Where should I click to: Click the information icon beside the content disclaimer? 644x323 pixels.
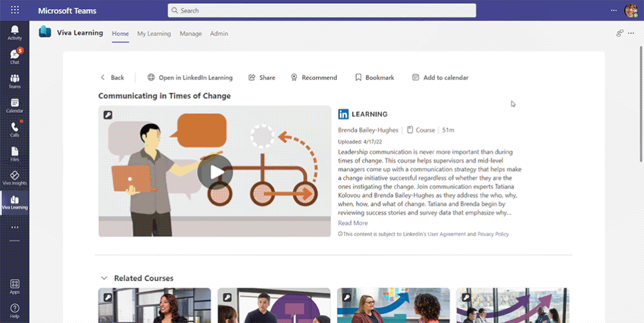click(x=340, y=234)
